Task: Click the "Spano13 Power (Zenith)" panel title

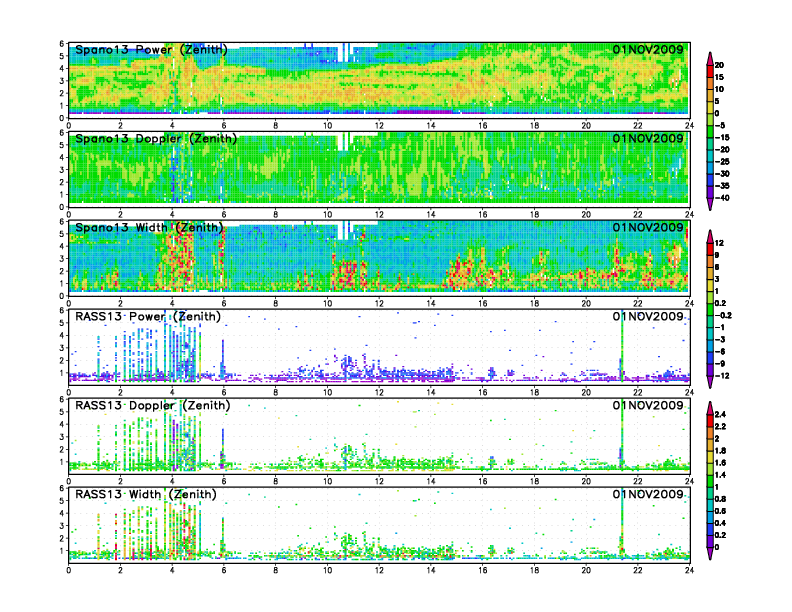Action: (x=151, y=50)
